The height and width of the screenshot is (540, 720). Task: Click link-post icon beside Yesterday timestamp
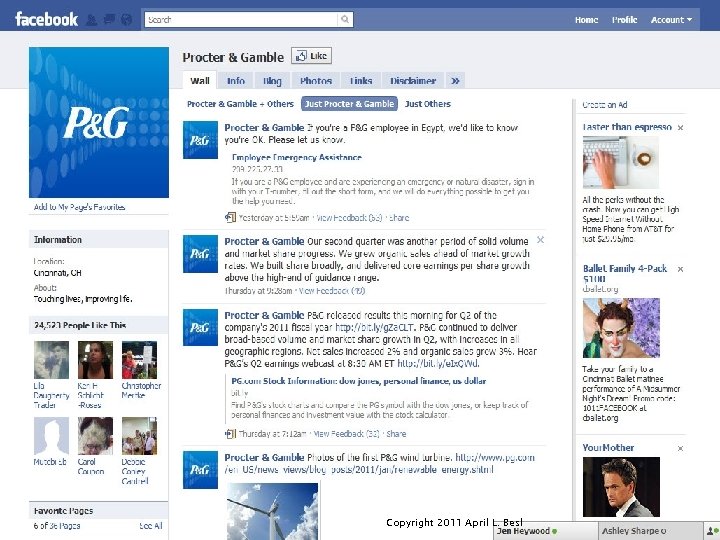[230, 217]
